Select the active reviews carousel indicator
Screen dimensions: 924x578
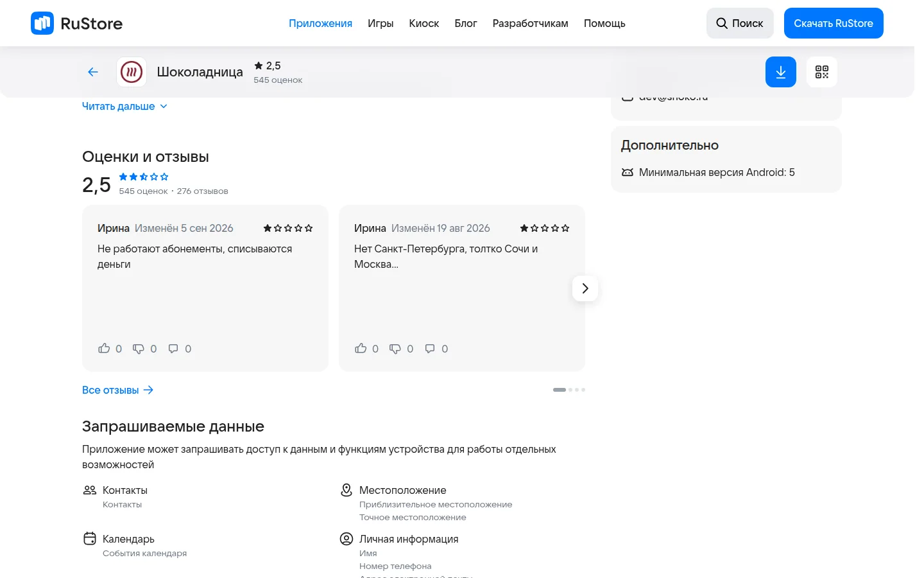[x=560, y=390]
